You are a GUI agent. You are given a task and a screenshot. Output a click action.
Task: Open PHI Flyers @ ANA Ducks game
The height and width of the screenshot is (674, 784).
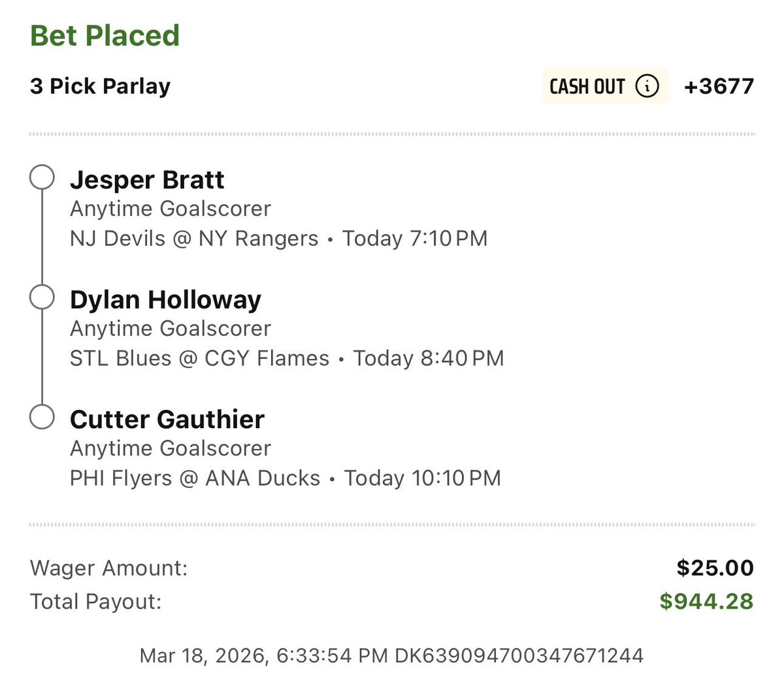point(195,478)
